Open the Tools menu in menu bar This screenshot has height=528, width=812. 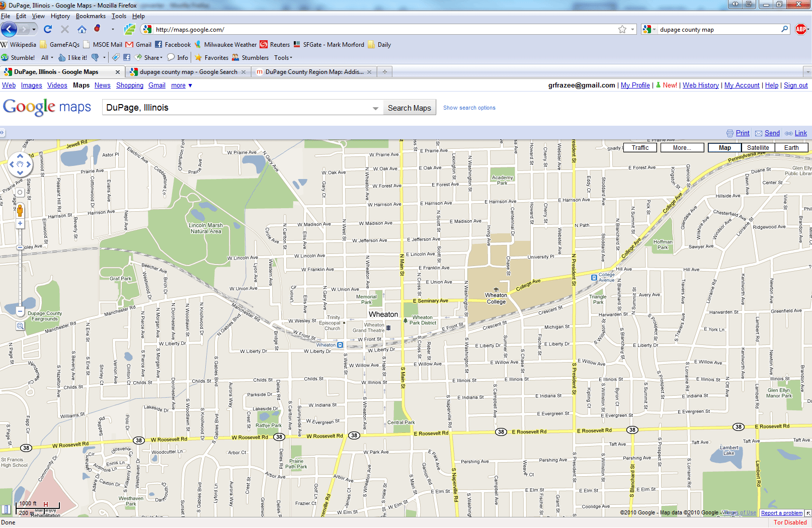tap(119, 16)
